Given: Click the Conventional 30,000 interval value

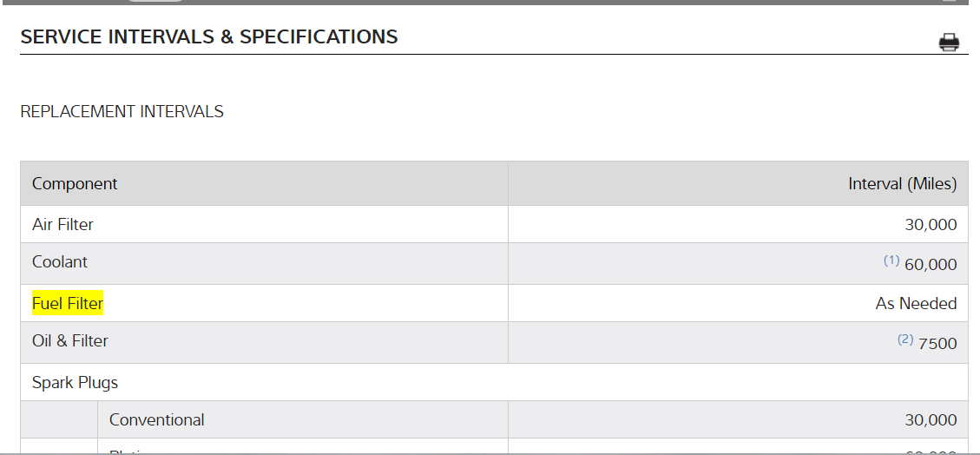Looking at the screenshot, I should [931, 420].
